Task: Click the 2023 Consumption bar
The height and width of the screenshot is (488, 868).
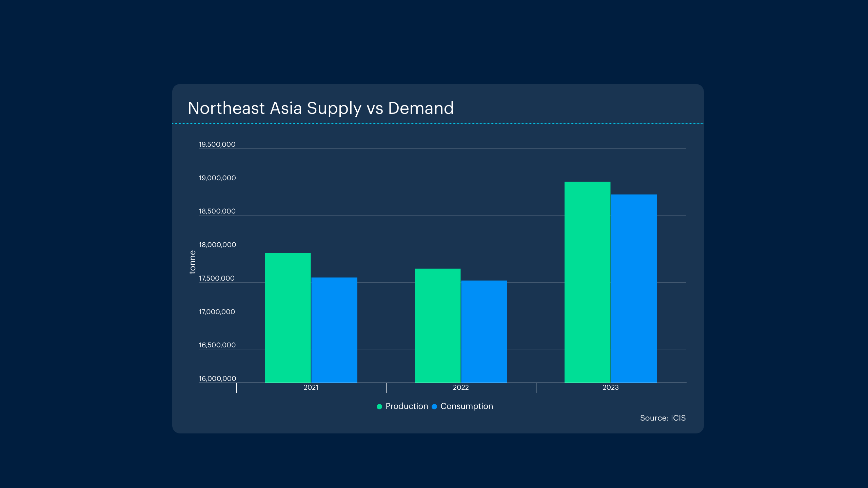Action: pos(634,288)
